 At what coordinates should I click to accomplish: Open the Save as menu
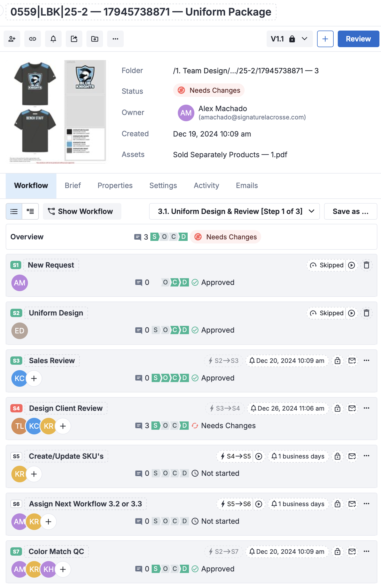point(350,211)
